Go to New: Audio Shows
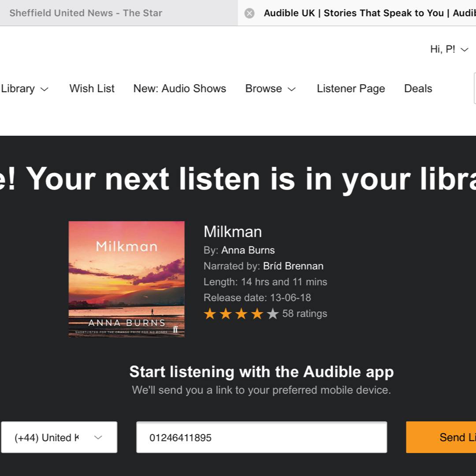This screenshot has height=476, width=476. click(x=179, y=89)
